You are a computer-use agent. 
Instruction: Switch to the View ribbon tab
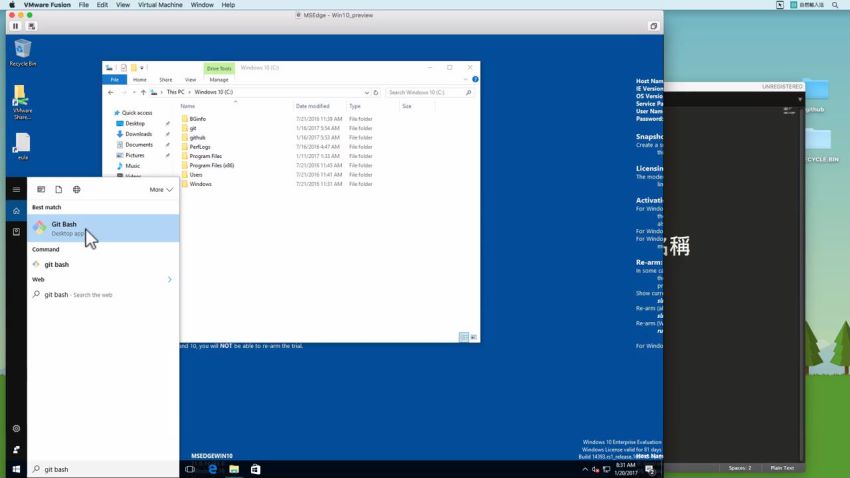[x=190, y=80]
